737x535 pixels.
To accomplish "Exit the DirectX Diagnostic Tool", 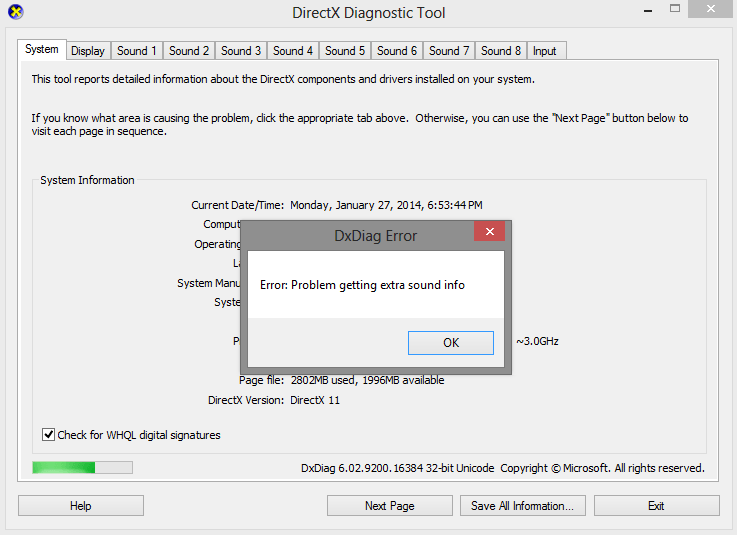I will pos(656,506).
